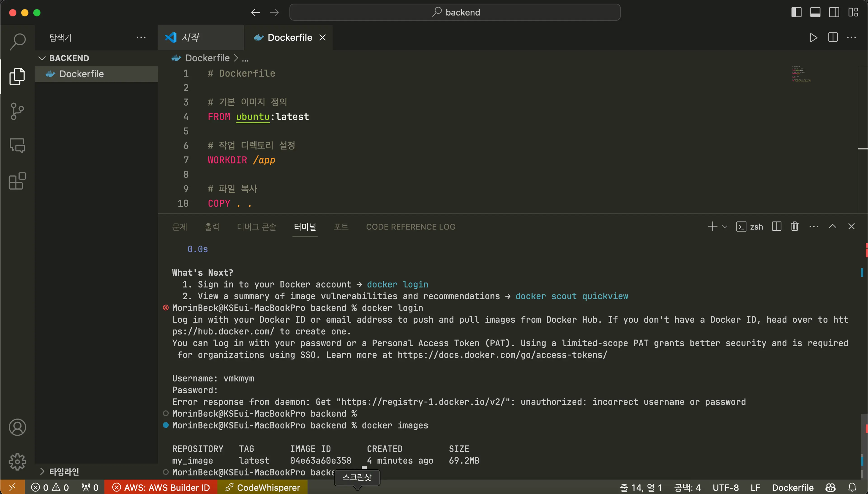
Task: Open Explorer panel more actions ellipsis
Action: [x=141, y=37]
